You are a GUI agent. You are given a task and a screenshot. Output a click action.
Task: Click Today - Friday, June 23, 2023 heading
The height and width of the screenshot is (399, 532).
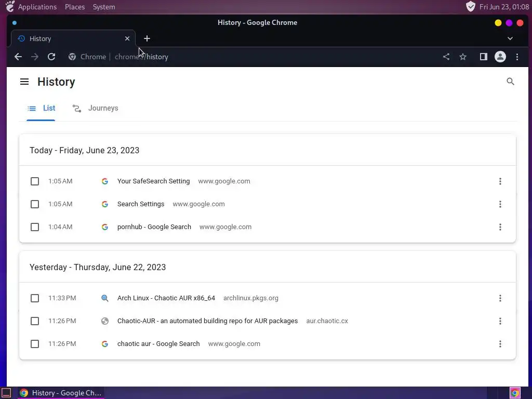(x=85, y=150)
